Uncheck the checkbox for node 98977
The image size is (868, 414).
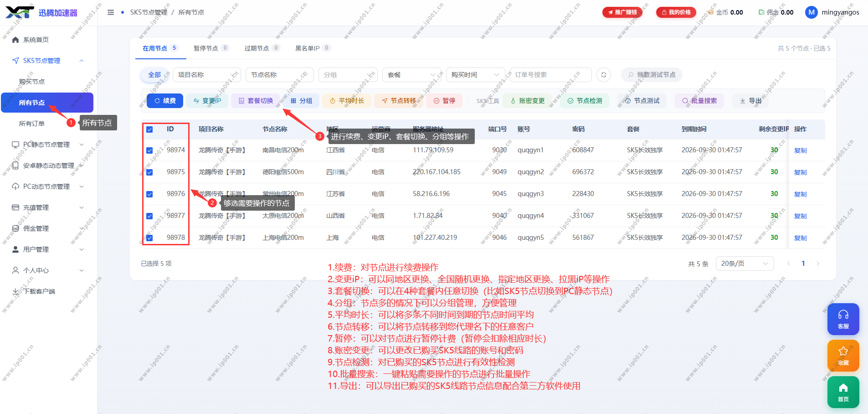[x=149, y=216]
